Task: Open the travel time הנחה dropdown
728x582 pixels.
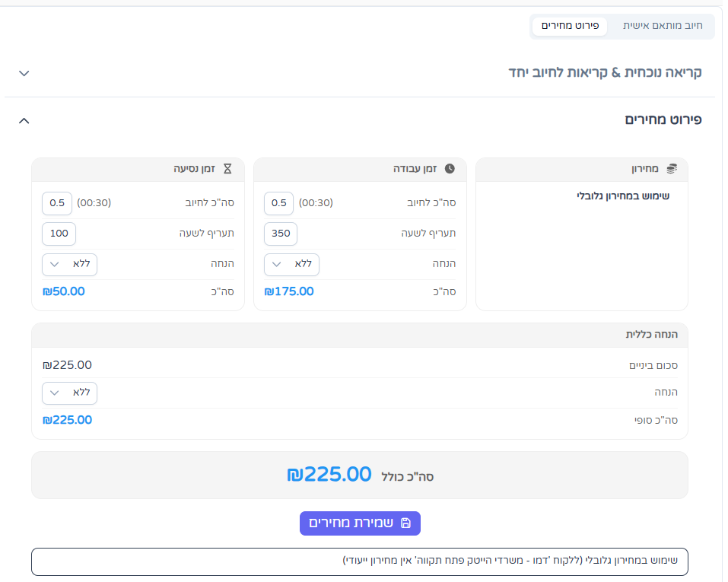Action: click(70, 264)
